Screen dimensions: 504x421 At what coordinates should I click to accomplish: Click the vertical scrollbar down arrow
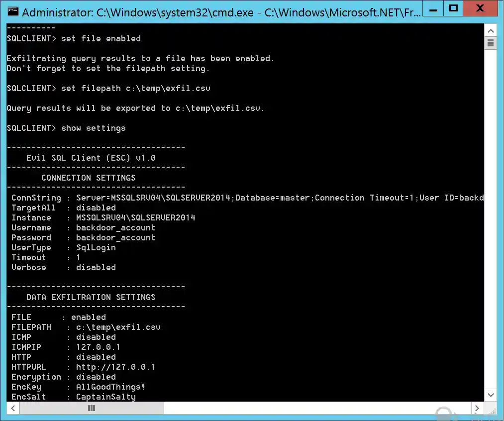[x=491, y=395]
